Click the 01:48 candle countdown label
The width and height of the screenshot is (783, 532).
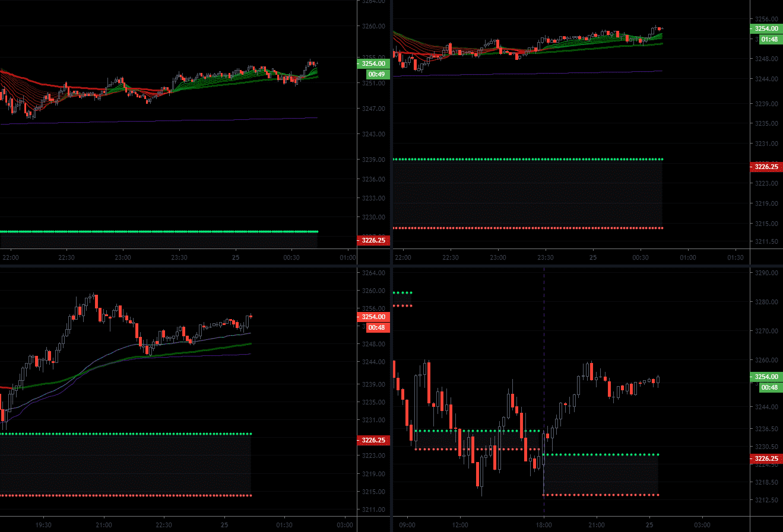(x=769, y=39)
